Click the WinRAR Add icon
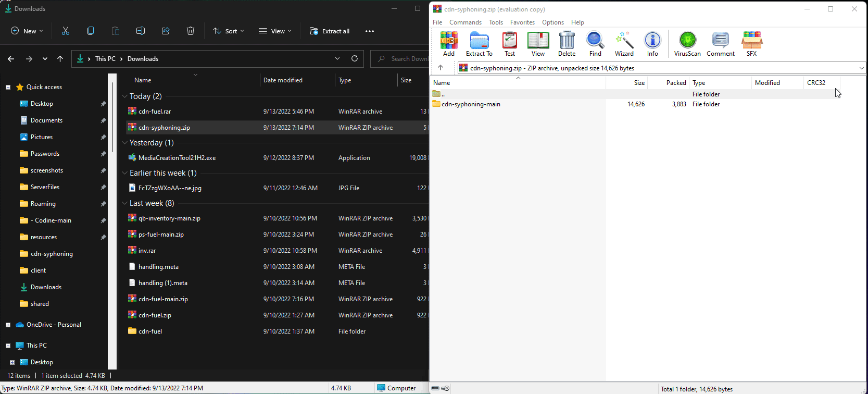This screenshot has width=868, height=394. point(448,44)
